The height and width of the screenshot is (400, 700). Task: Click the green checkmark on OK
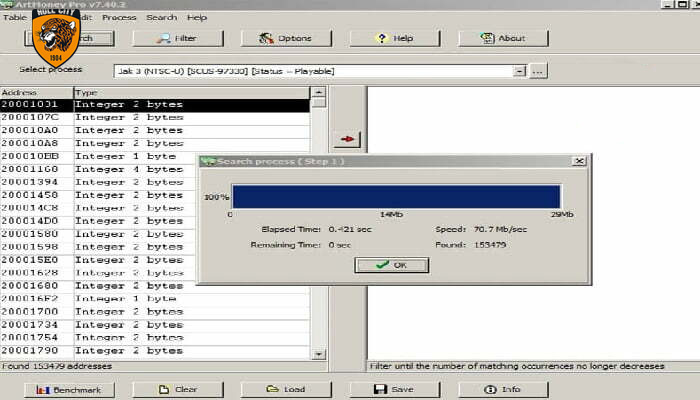point(383,265)
